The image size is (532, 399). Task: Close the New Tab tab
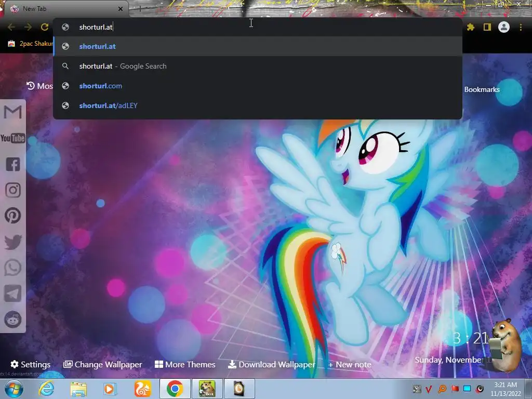pos(121,9)
